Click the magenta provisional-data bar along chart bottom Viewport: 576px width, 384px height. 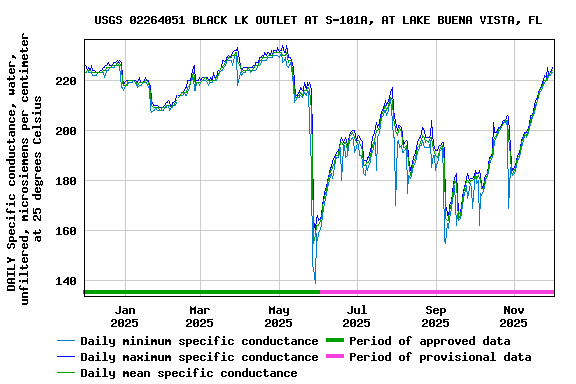[437, 292]
